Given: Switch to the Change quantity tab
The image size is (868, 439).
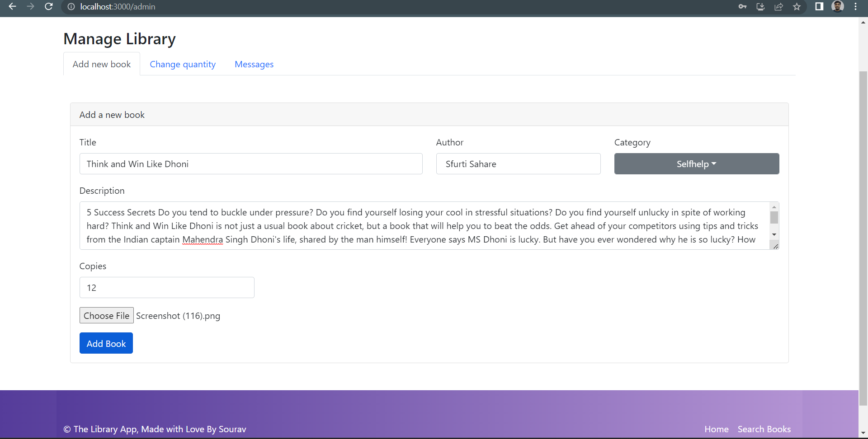Looking at the screenshot, I should point(183,64).
